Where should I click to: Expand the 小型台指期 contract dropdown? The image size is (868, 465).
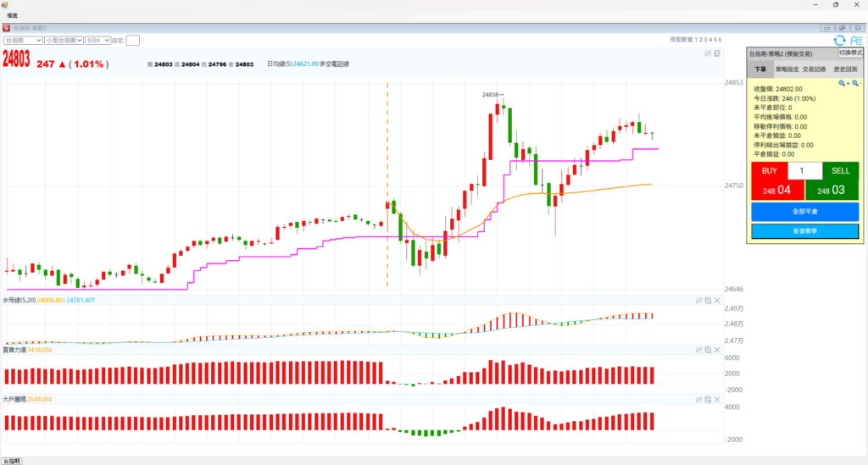coord(64,40)
